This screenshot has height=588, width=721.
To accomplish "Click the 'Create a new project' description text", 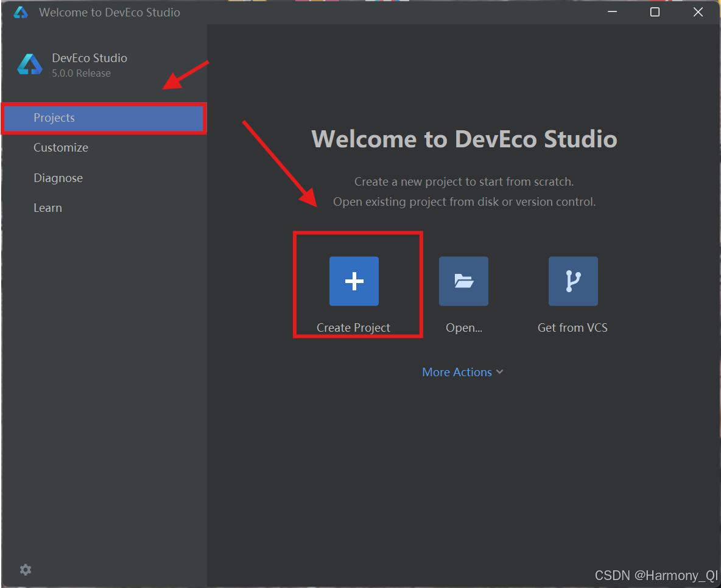I will click(464, 181).
